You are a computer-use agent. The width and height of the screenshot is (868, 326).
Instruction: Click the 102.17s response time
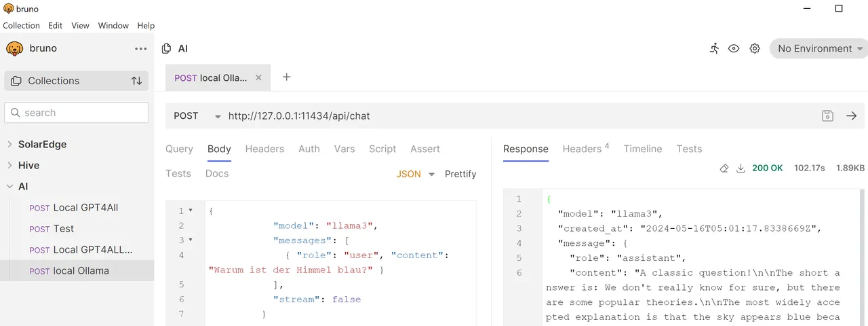tap(810, 168)
